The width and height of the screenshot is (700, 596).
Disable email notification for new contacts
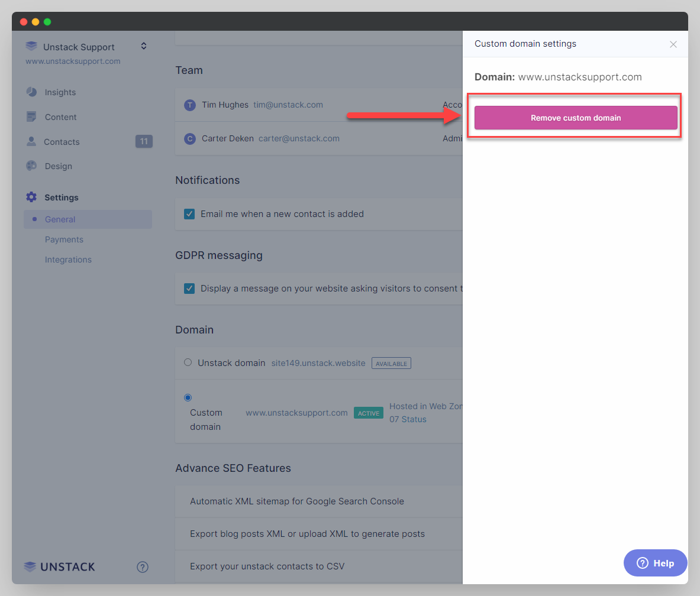189,214
